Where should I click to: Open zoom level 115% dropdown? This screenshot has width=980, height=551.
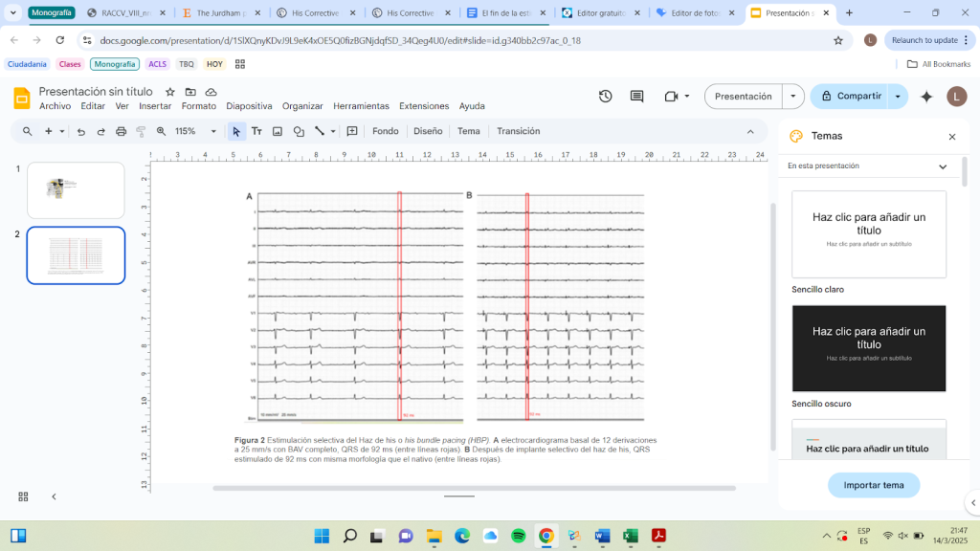tap(197, 131)
